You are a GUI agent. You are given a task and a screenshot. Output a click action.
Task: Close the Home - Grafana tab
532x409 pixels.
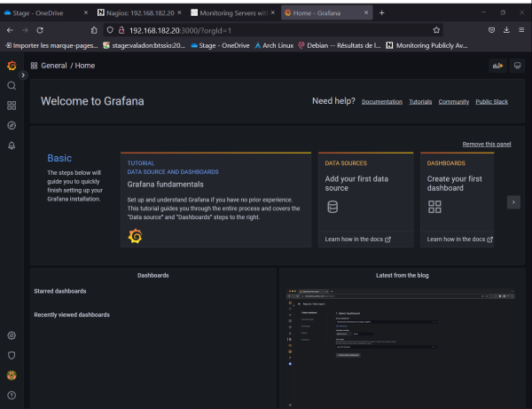coord(366,12)
